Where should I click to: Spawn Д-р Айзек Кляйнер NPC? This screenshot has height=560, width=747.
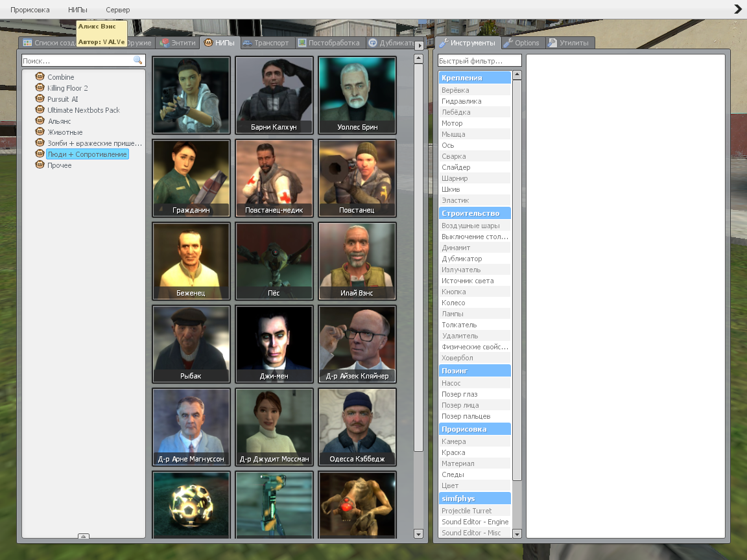(x=357, y=344)
